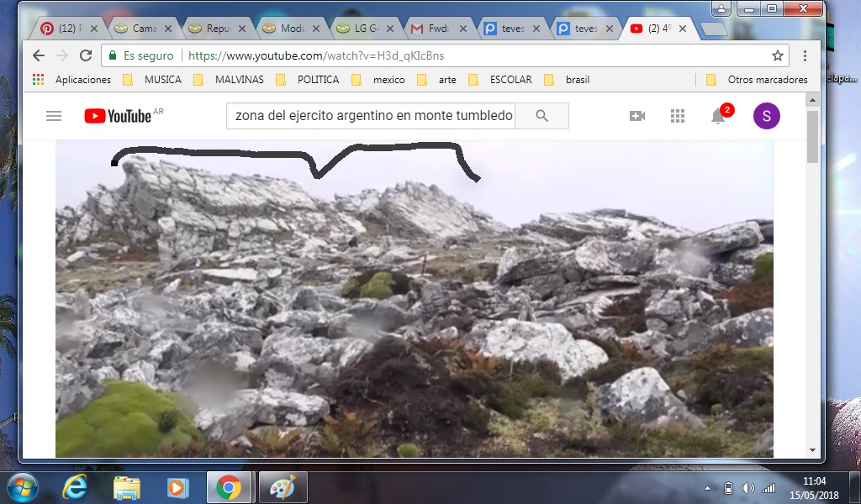Click the page scrollbar down arrow
Screen dimensions: 861x504
[813, 450]
